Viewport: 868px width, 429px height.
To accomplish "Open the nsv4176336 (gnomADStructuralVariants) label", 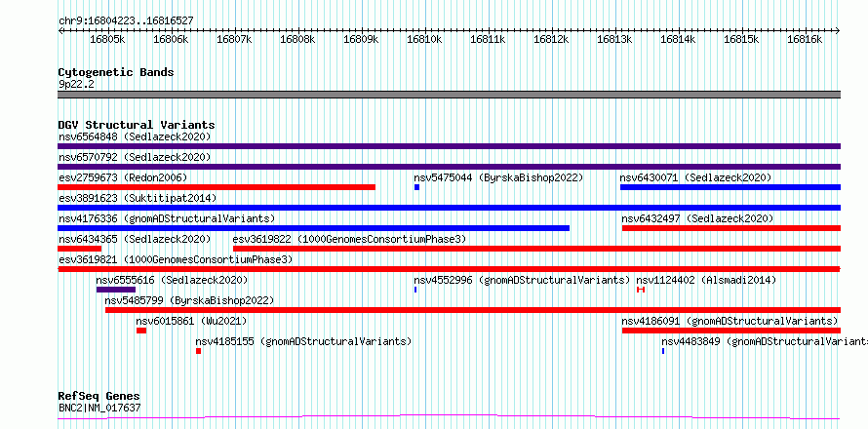I will coord(167,218).
